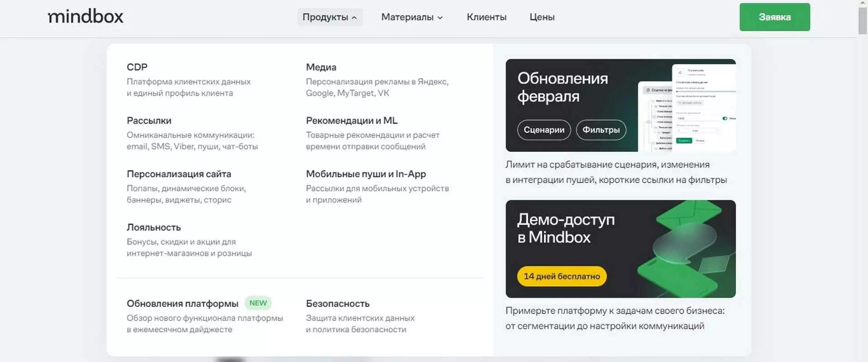
Task: Click the Сценарии tag on banner
Action: (x=544, y=130)
